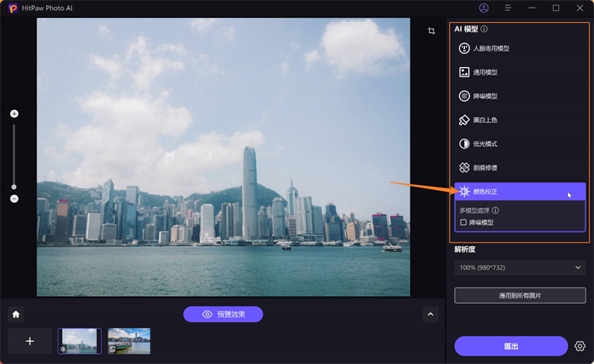Screen dimensions: 594x364
Task: Click the 匯出 export button
Action: (x=511, y=346)
